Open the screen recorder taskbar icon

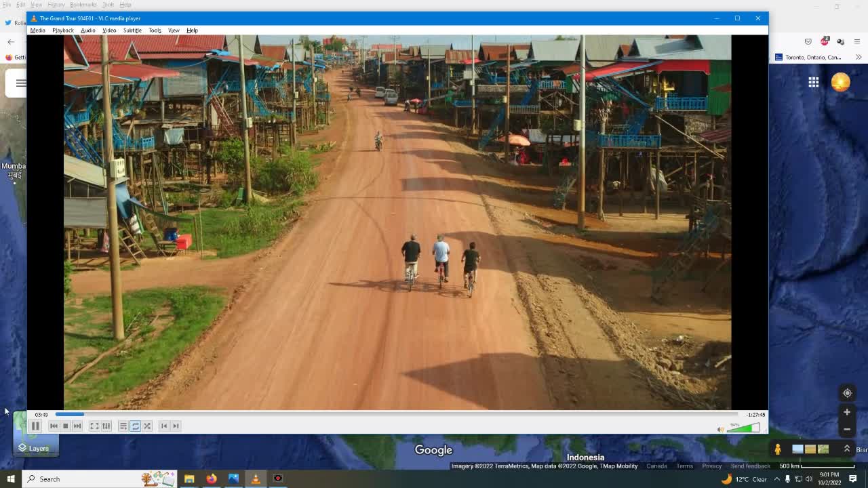tap(277, 479)
